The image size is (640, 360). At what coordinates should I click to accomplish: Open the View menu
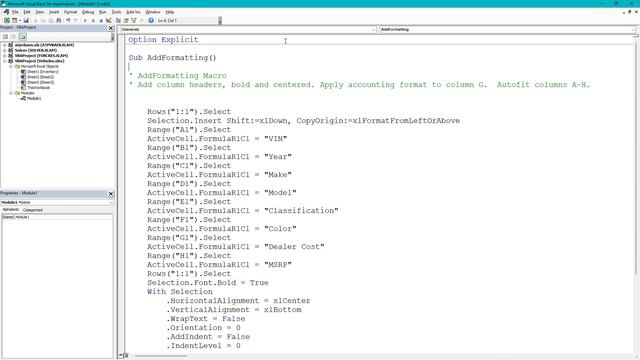(x=40, y=12)
